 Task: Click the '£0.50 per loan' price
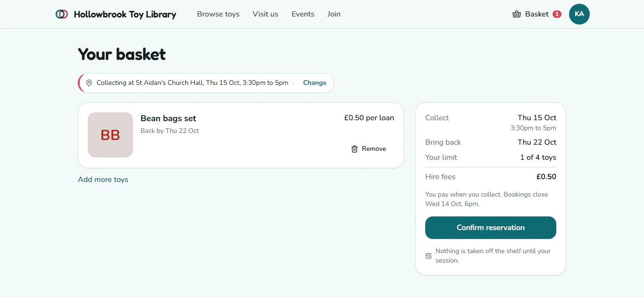tap(369, 118)
